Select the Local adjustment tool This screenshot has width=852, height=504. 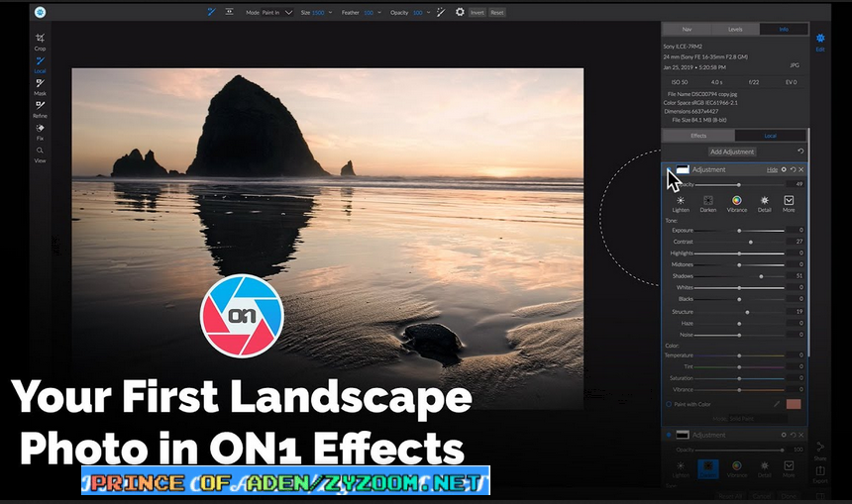pos(40,64)
